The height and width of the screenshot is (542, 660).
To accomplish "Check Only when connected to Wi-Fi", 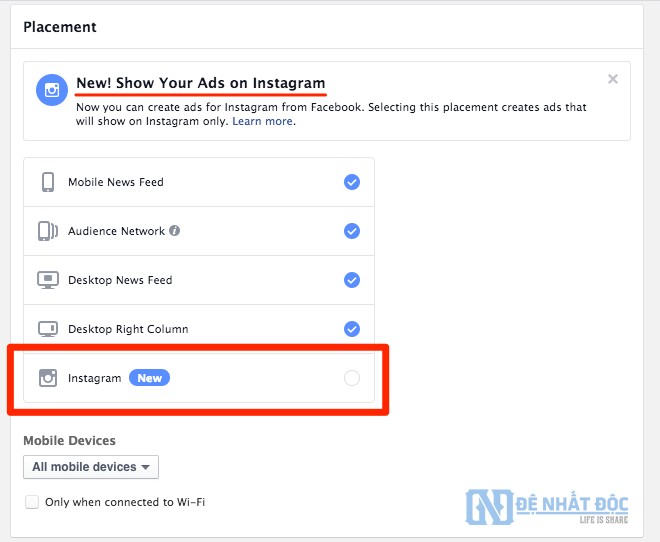I will coord(32,502).
